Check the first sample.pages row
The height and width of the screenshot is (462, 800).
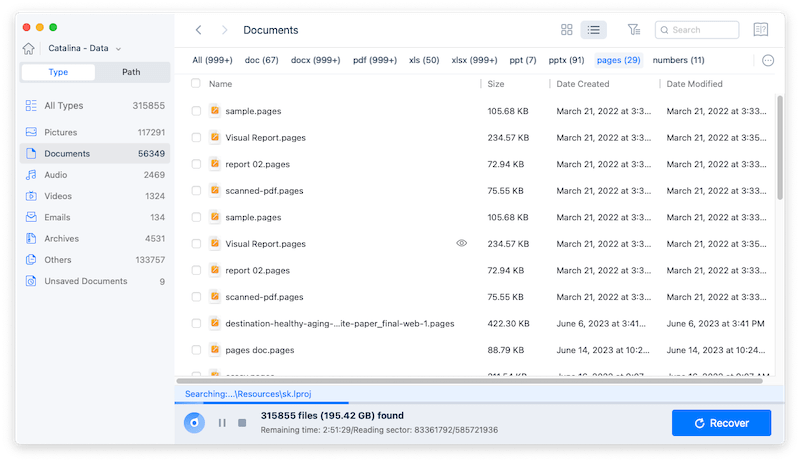coord(196,111)
